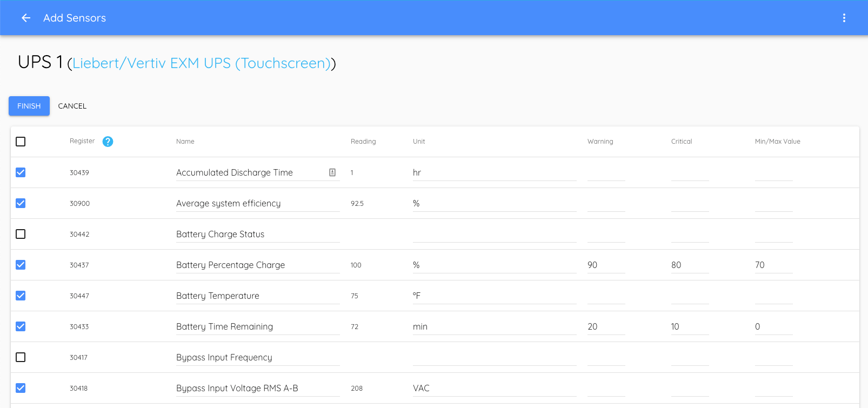Click Min/Max Value field showing 70
Screen dimensions: 868x408
[x=773, y=265]
